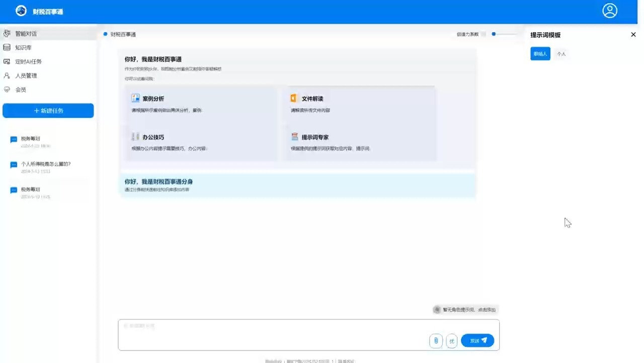Adjust the 创造力系数 slider
Viewport: 644px width, 363px height.
pyautogui.click(x=494, y=34)
